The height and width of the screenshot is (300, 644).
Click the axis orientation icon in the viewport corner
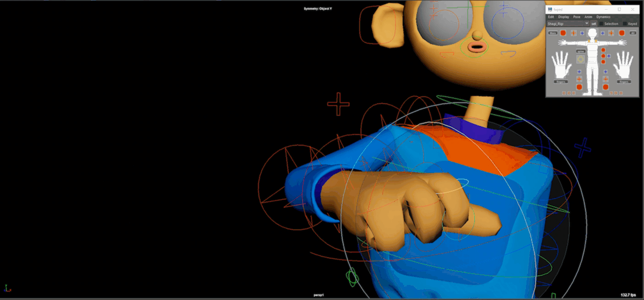[x=6, y=289]
